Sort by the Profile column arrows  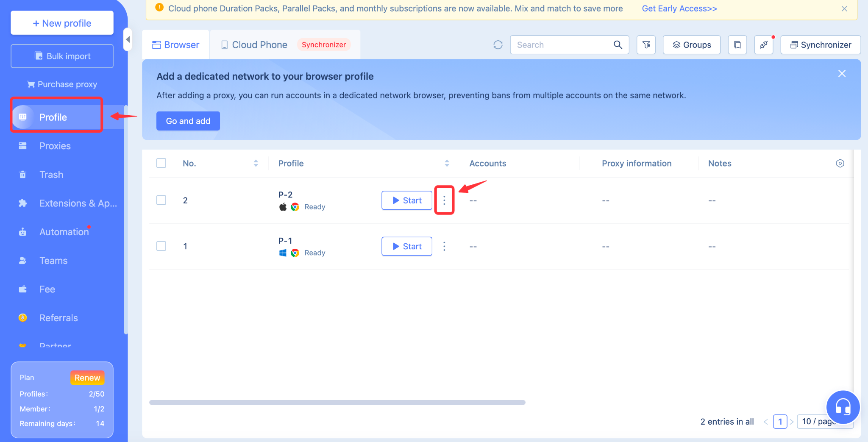[447, 164]
